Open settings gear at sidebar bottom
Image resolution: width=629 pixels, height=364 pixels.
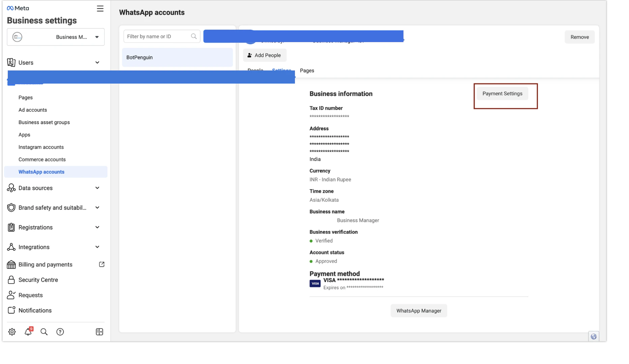pyautogui.click(x=12, y=332)
